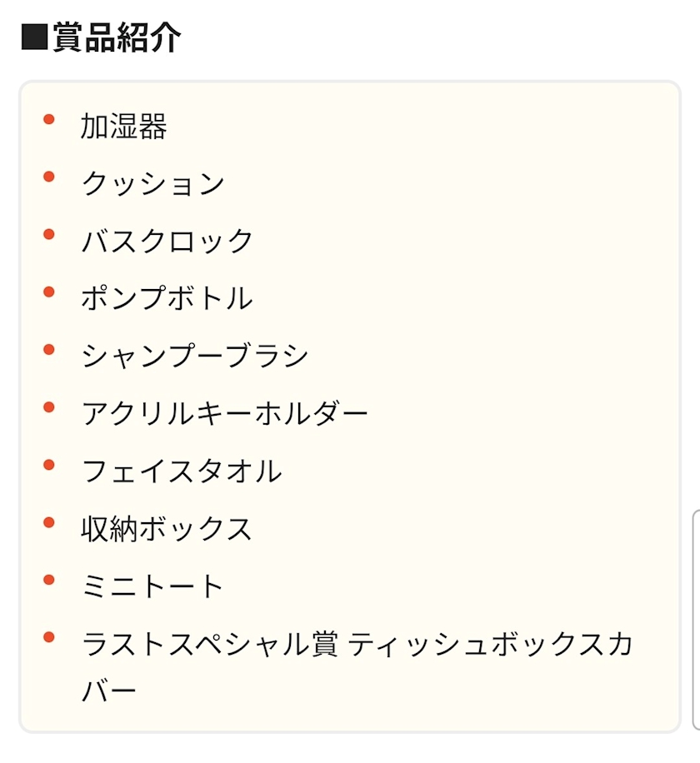
Task: Click the orange bullet beside ミニトート
Action: pos(48,580)
